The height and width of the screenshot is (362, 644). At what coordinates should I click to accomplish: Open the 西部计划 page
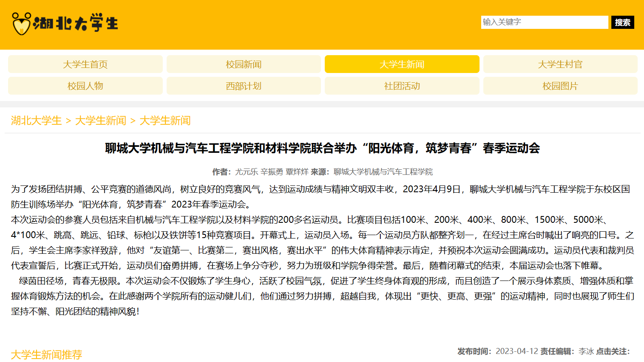click(243, 86)
